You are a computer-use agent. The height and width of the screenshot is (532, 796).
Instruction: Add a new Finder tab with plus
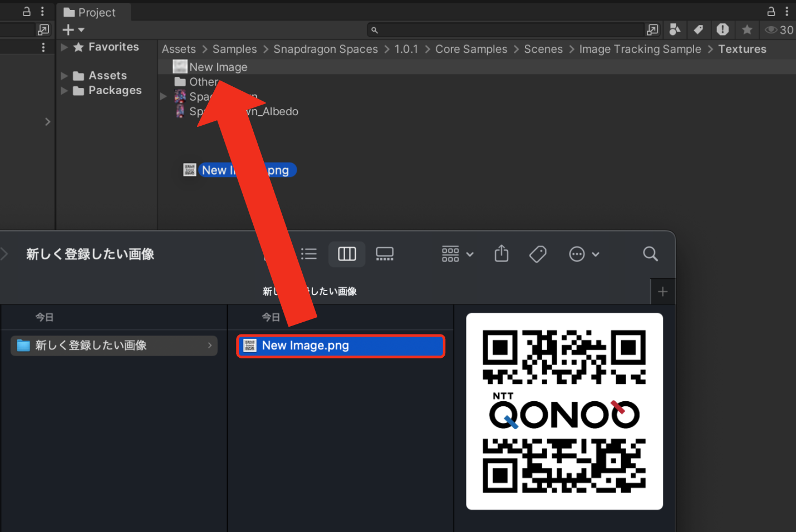pyautogui.click(x=662, y=292)
